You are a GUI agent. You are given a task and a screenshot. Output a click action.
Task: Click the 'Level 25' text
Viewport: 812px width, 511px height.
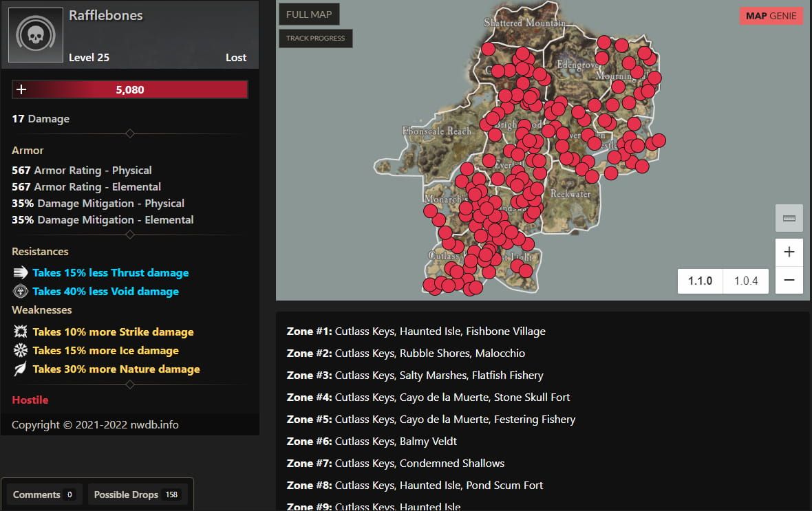89,58
